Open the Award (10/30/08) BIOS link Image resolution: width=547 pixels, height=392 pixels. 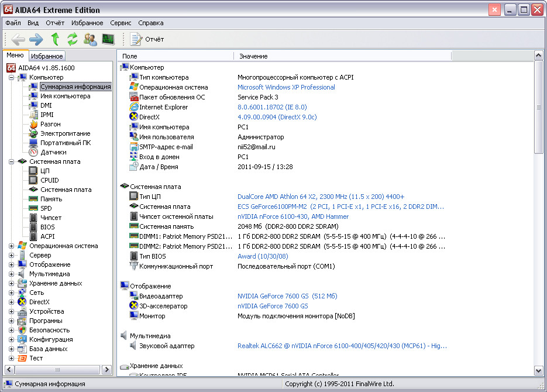[263, 256]
